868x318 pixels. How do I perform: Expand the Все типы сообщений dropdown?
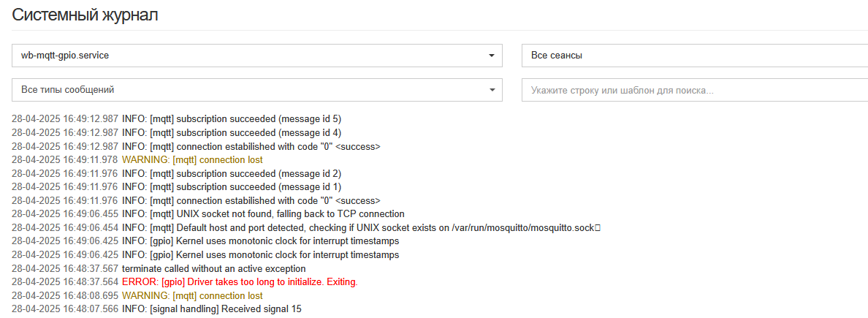click(257, 90)
